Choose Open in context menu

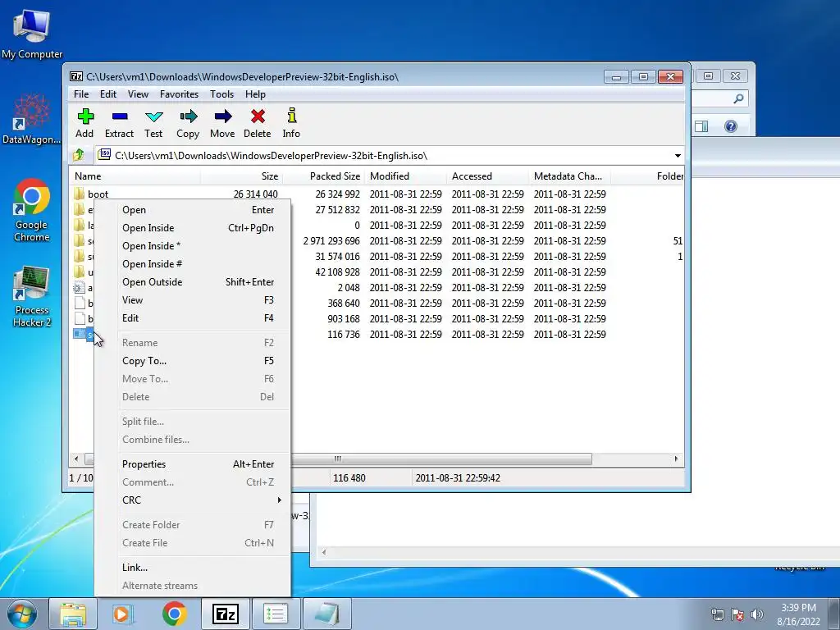(x=192, y=210)
